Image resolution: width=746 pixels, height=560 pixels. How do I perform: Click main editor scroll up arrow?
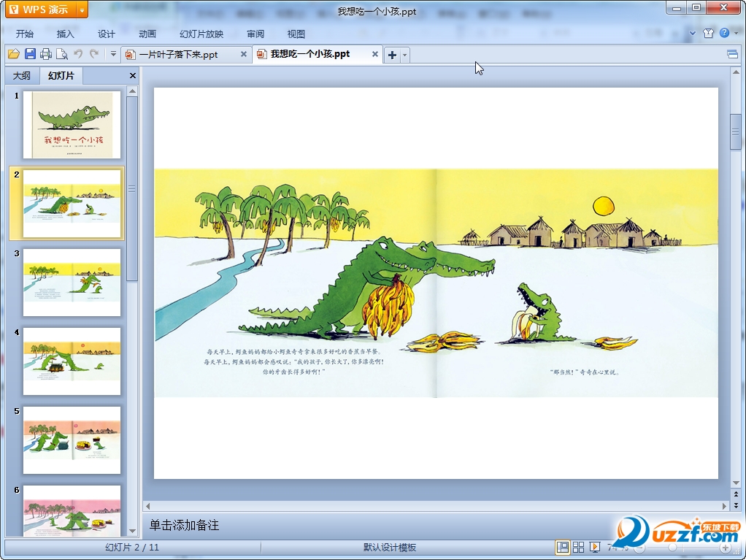[736, 72]
